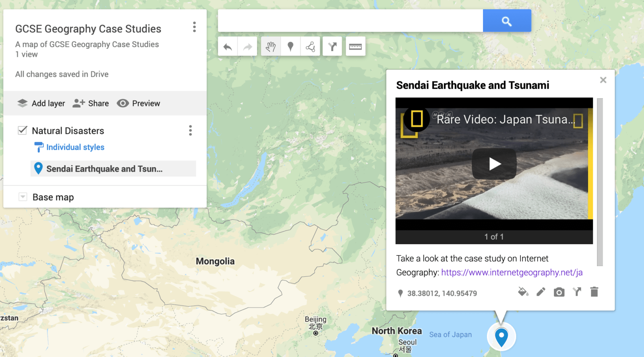
Task: Click Add layer
Action: (41, 104)
